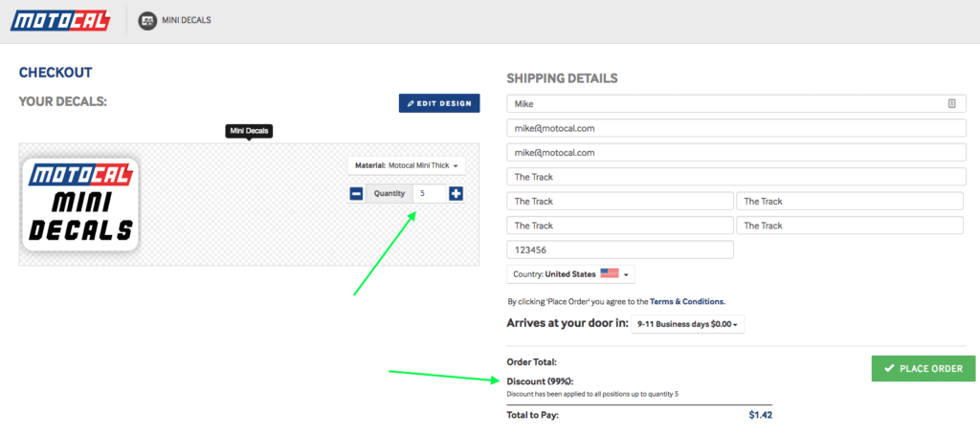
Task: Click the Motocal Mini Decals preview thumbnail
Action: (80, 205)
